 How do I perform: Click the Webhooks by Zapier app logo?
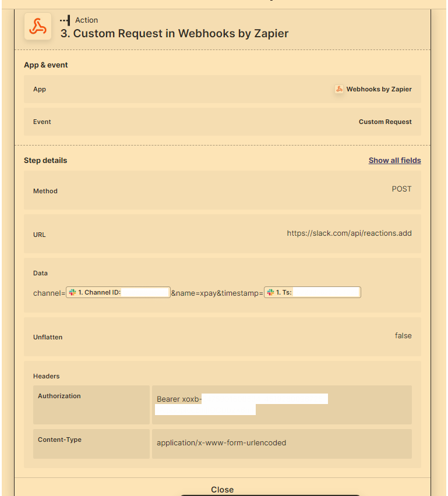pos(38,26)
